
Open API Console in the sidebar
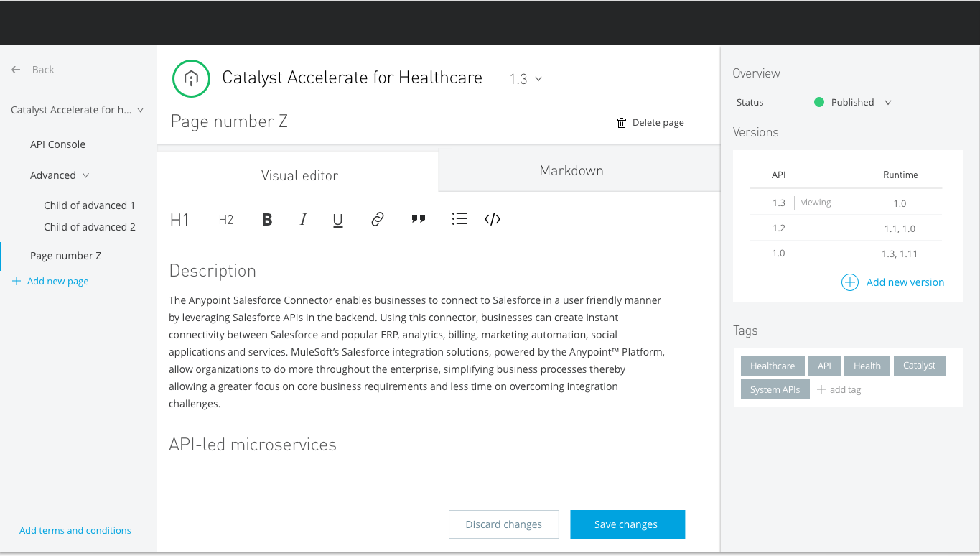coord(57,144)
